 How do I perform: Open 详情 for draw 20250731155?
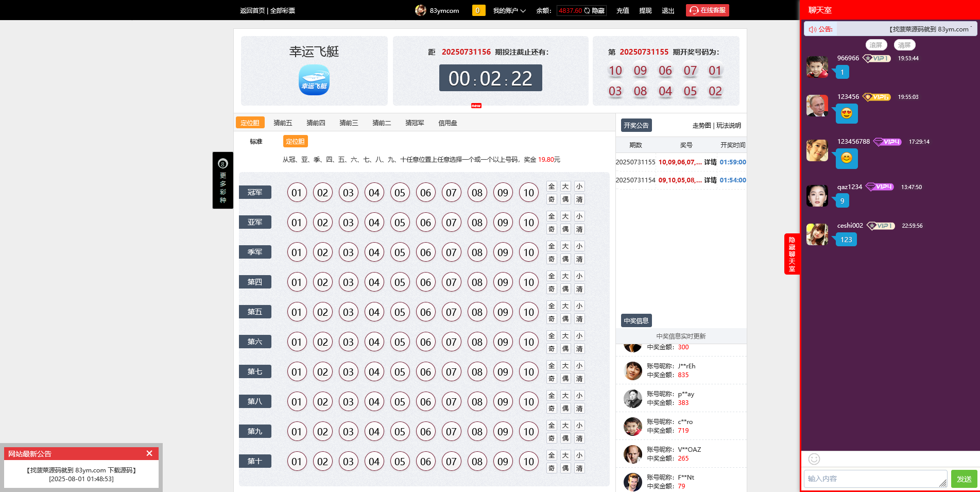(710, 162)
